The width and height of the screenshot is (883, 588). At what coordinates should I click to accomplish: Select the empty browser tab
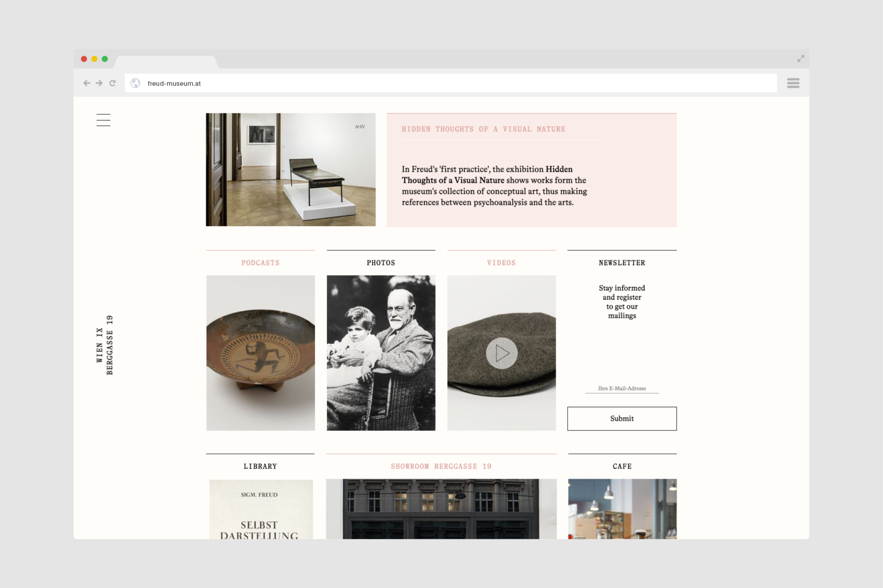[x=166, y=62]
